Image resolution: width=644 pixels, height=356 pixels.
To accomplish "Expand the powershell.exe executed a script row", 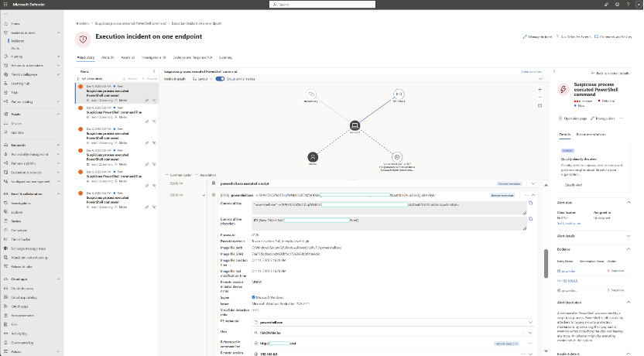I will point(533,183).
